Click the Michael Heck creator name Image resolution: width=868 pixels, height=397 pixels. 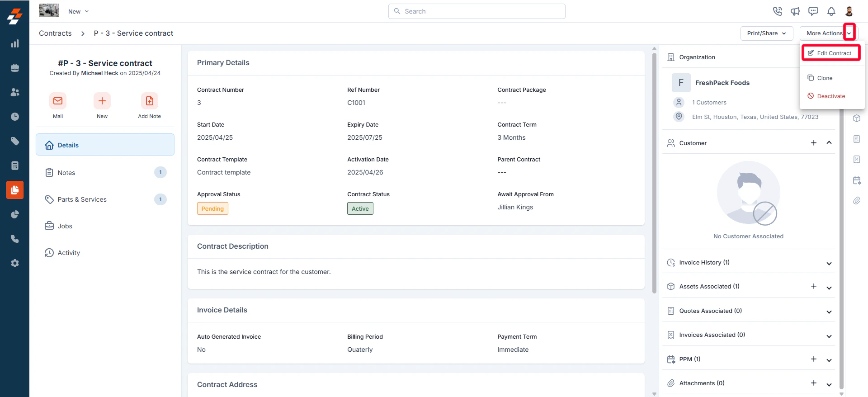99,73
